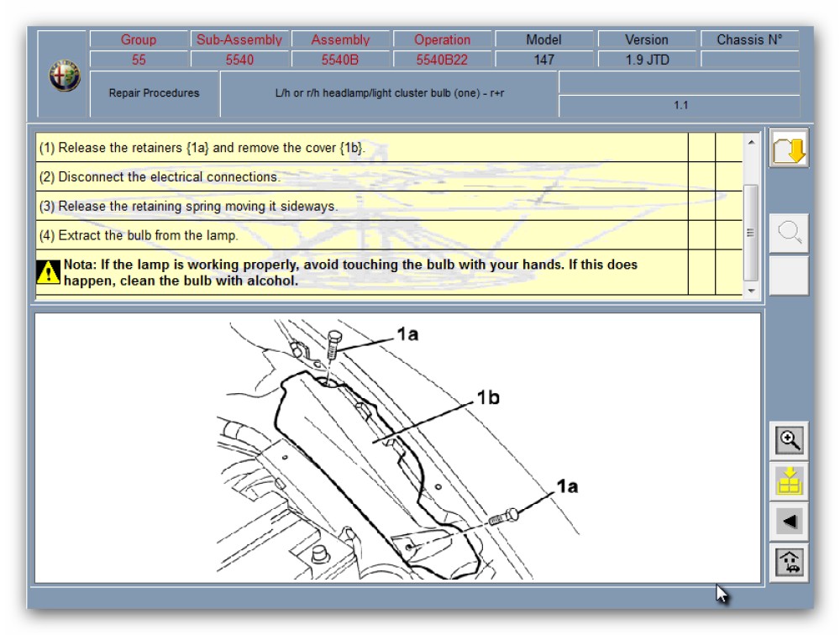Click the Alfa Romeo logo emblem
The height and width of the screenshot is (635, 840).
(64, 76)
